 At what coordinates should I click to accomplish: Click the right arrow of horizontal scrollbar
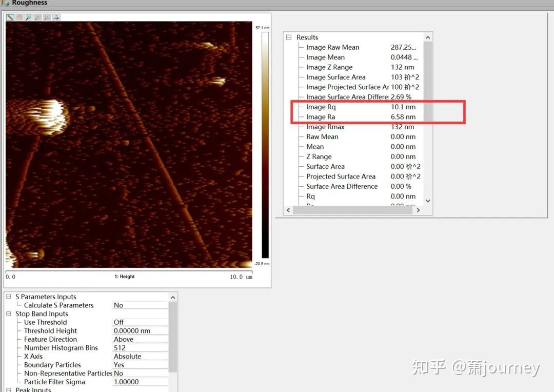(x=418, y=210)
